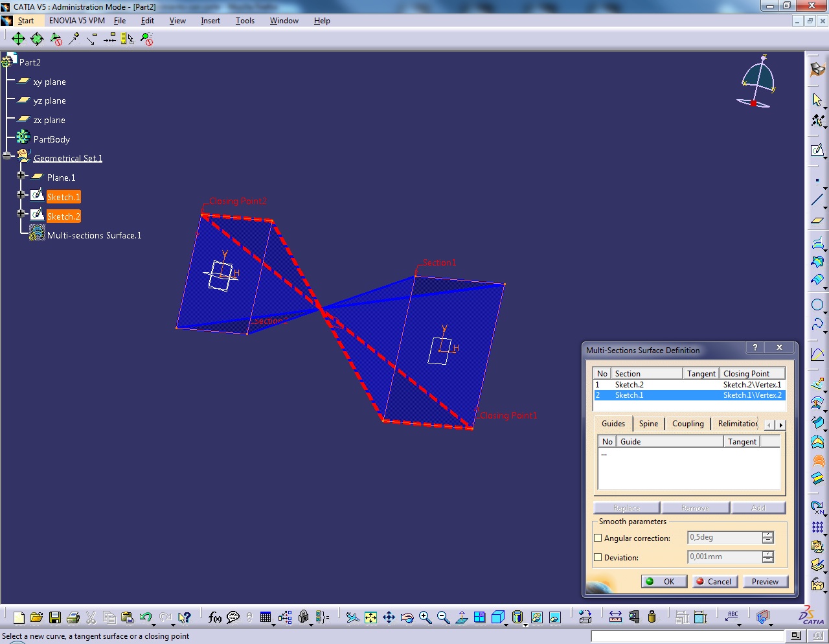829x644 pixels.
Task: Open the Sketcher tool in right toolbar
Action: click(x=817, y=150)
